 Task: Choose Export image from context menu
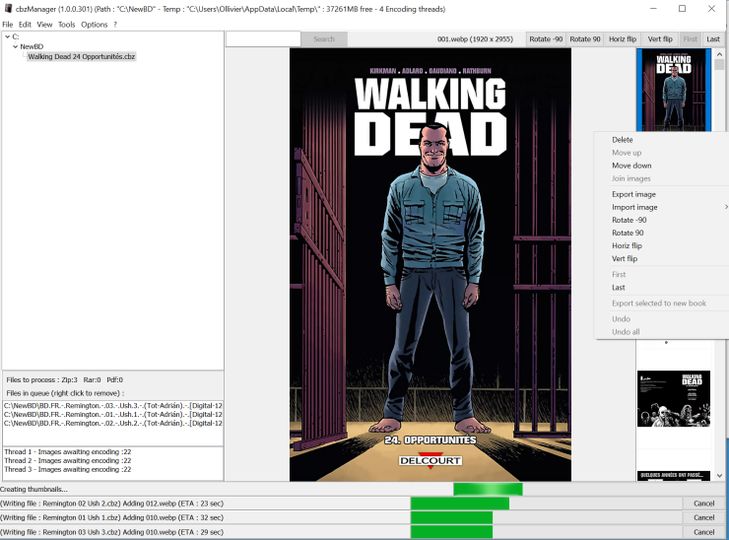(634, 194)
